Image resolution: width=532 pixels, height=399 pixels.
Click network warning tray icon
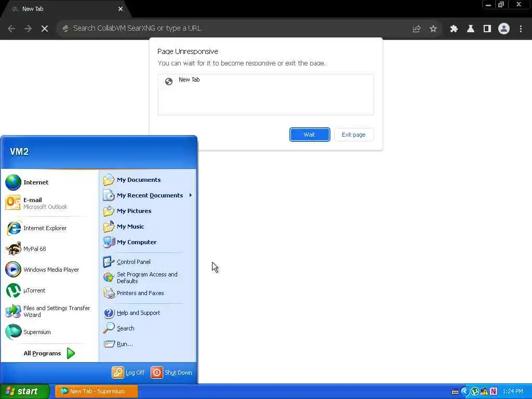pos(484,392)
